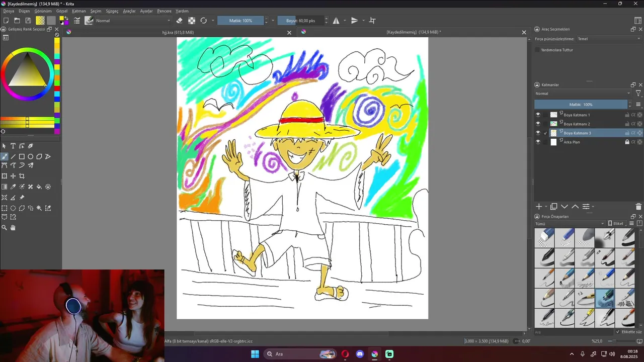Expand horizontal mirror options arrow

345,21
